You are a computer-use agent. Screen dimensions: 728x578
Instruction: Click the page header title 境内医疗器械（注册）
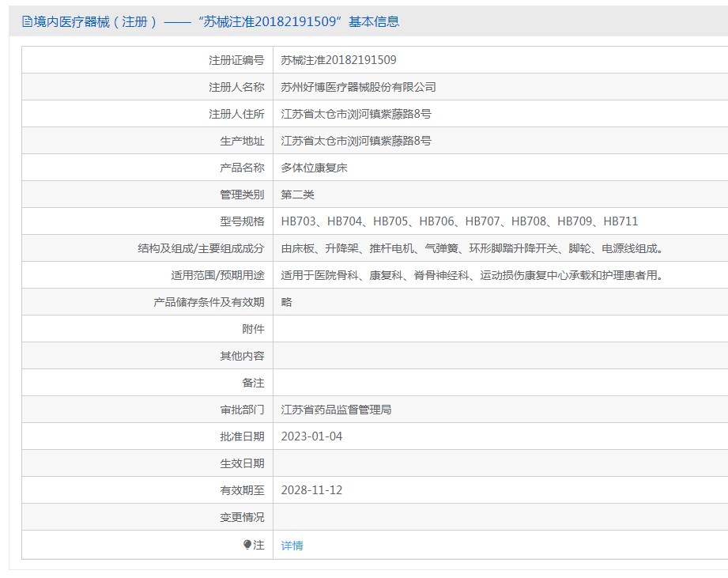[x=95, y=21]
